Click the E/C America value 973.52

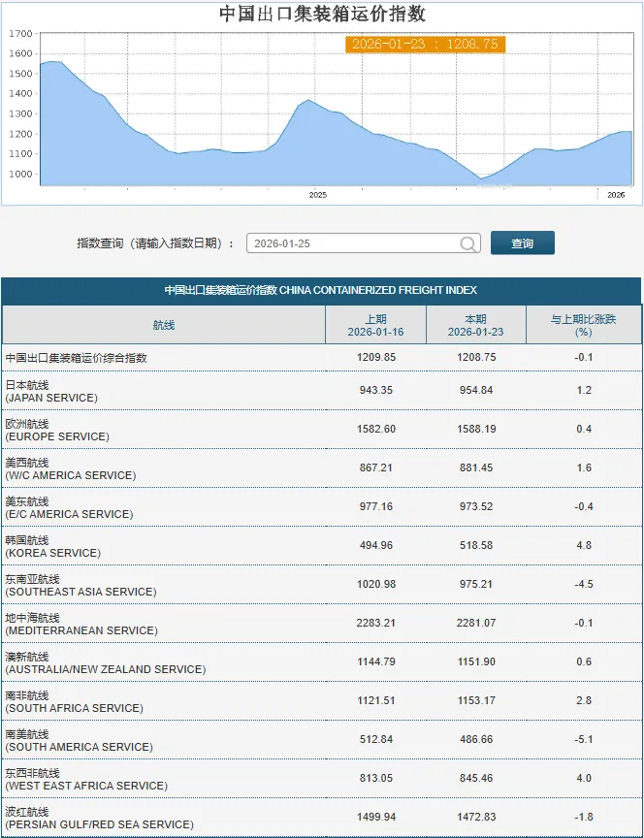coord(476,506)
